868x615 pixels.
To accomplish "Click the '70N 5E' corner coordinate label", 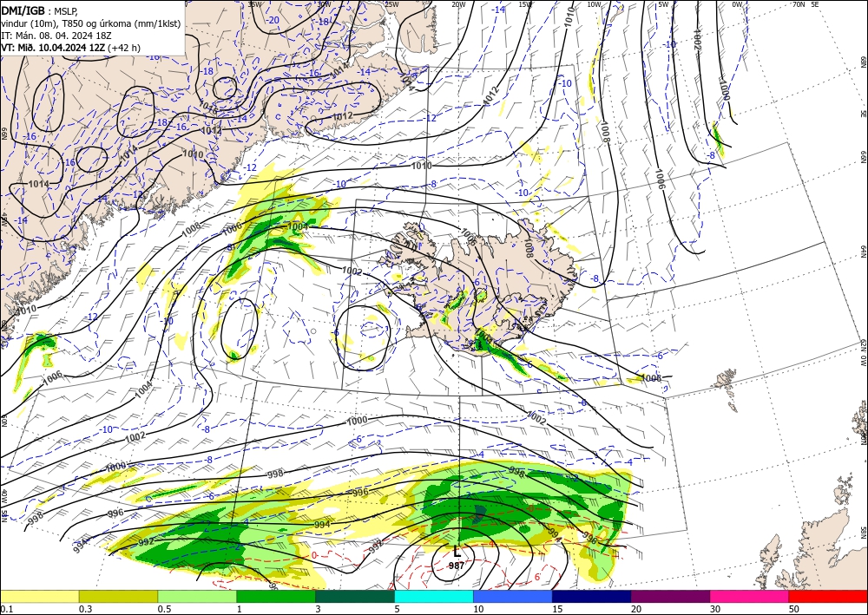I will pyautogui.click(x=806, y=3).
